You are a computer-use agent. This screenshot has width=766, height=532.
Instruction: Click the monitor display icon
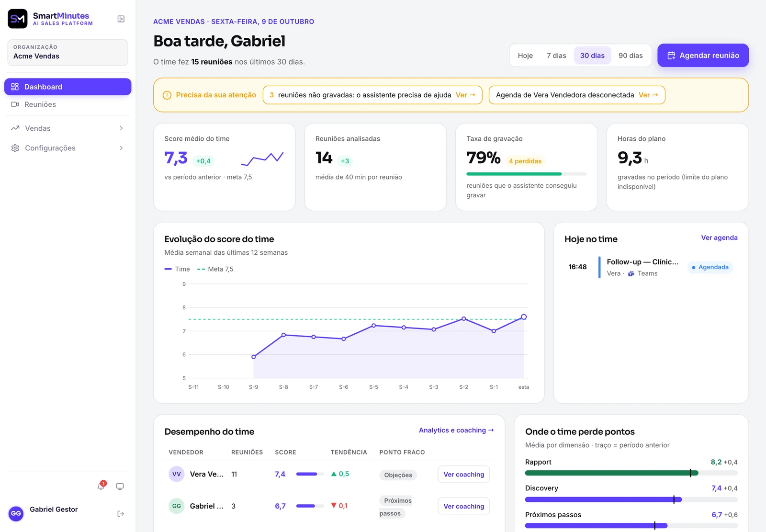click(x=120, y=487)
